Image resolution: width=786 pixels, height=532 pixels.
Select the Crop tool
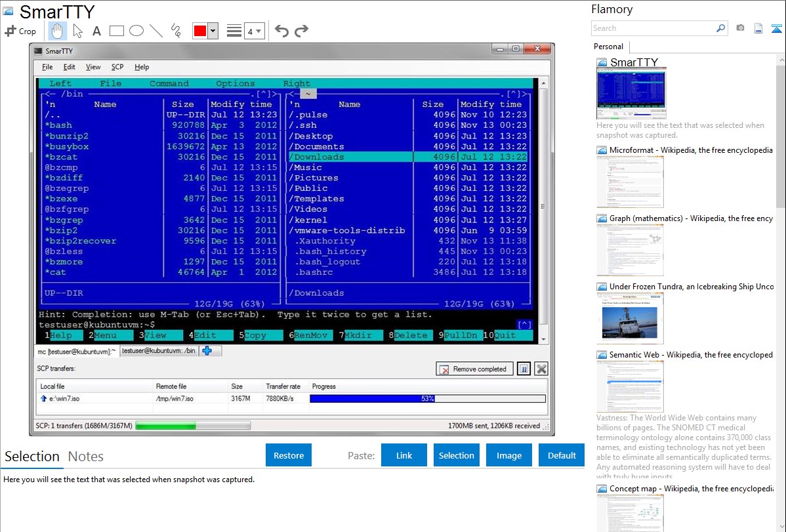20,31
